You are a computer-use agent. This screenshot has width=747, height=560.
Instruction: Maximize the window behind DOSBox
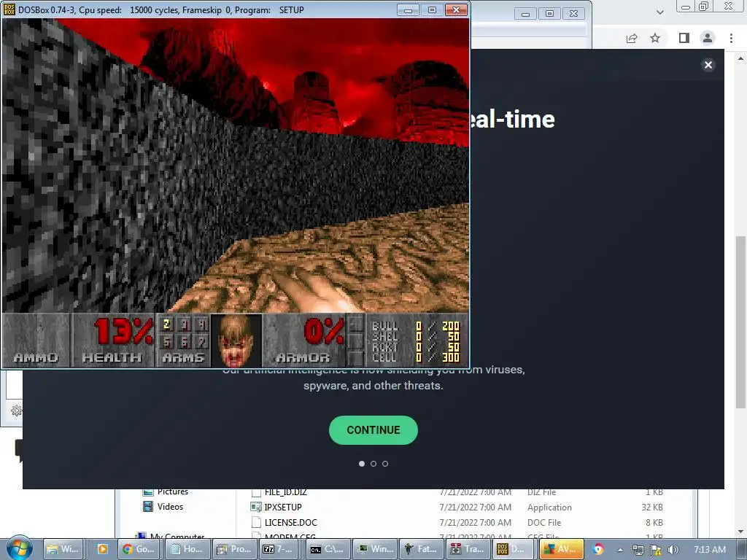coord(549,14)
